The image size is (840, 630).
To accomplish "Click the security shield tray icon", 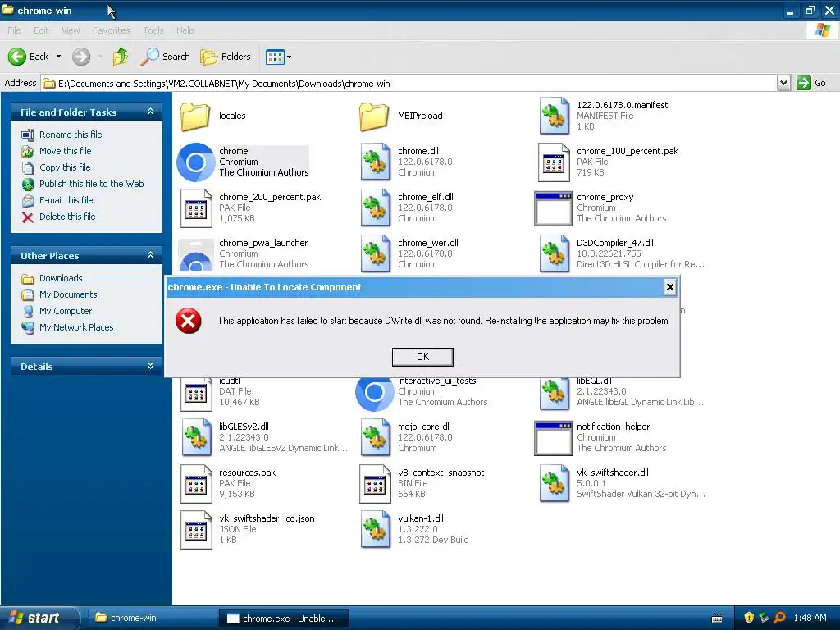I will coord(749,618).
